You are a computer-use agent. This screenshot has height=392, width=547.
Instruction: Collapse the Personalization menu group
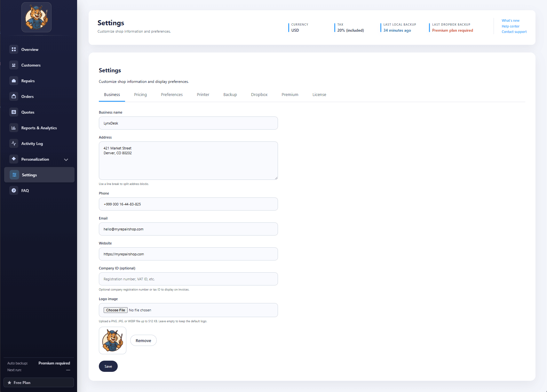(66, 159)
